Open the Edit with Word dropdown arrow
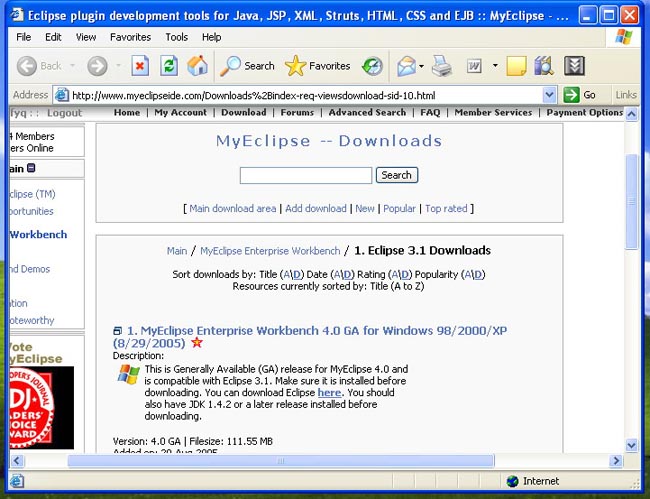The width and height of the screenshot is (650, 499). pyautogui.click(x=493, y=66)
